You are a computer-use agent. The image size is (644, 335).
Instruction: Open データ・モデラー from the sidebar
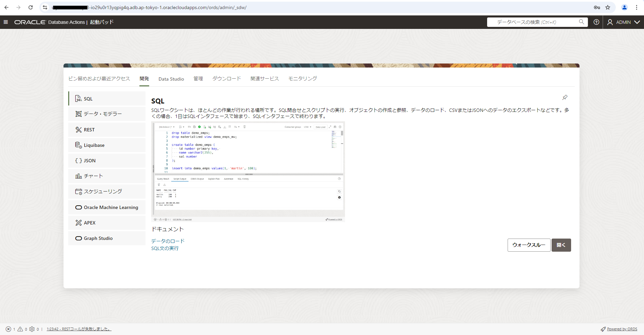(x=107, y=114)
